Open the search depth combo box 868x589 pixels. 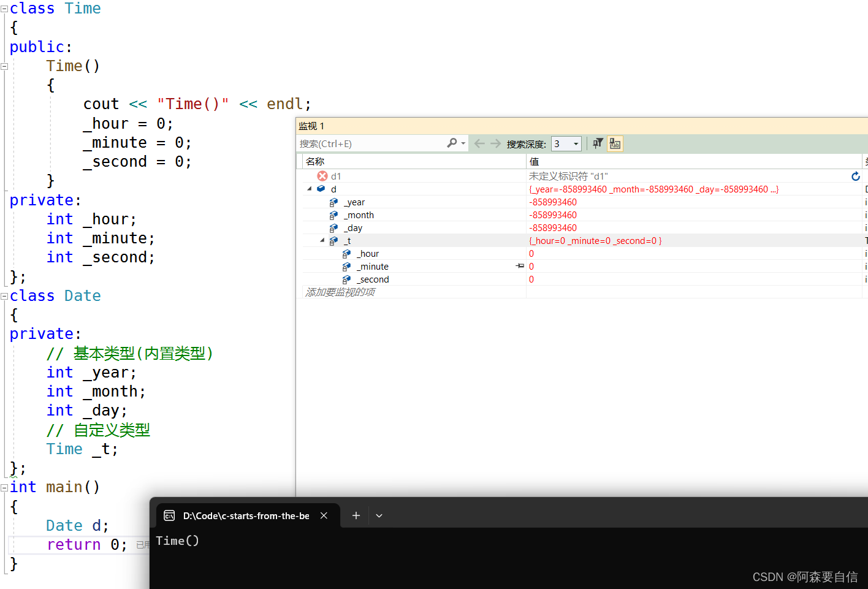566,143
